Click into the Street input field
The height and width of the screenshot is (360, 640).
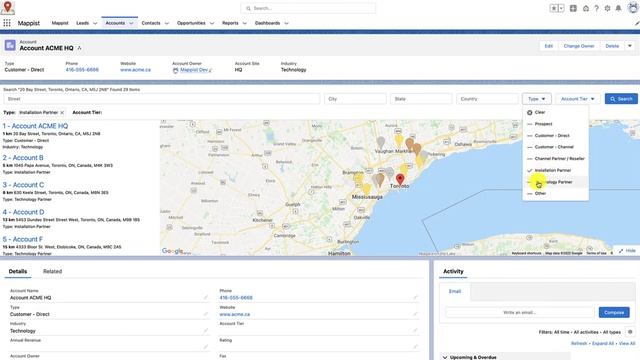[162, 99]
